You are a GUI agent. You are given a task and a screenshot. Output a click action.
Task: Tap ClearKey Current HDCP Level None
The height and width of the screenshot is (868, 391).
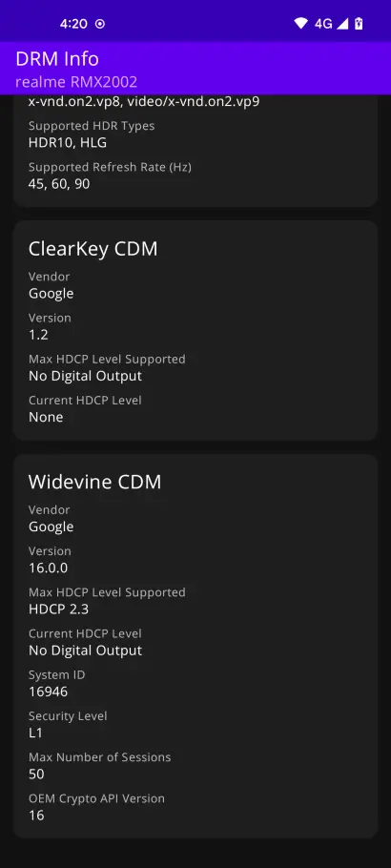click(x=46, y=417)
